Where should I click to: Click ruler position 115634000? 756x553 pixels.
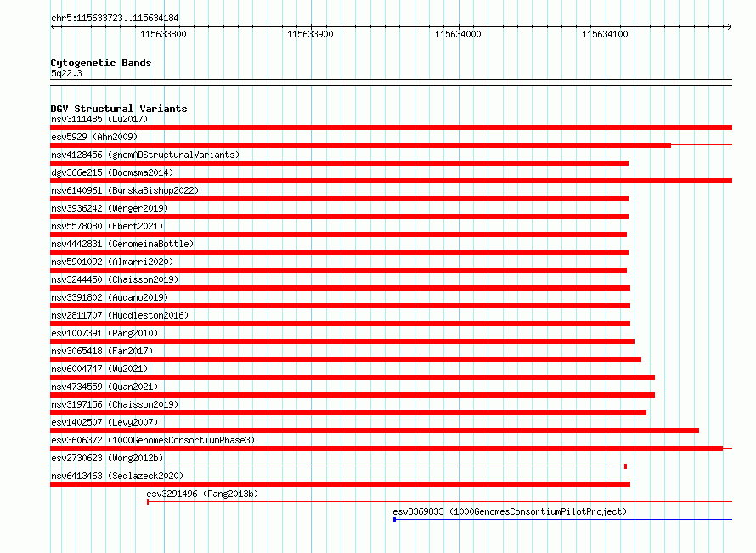click(x=458, y=34)
